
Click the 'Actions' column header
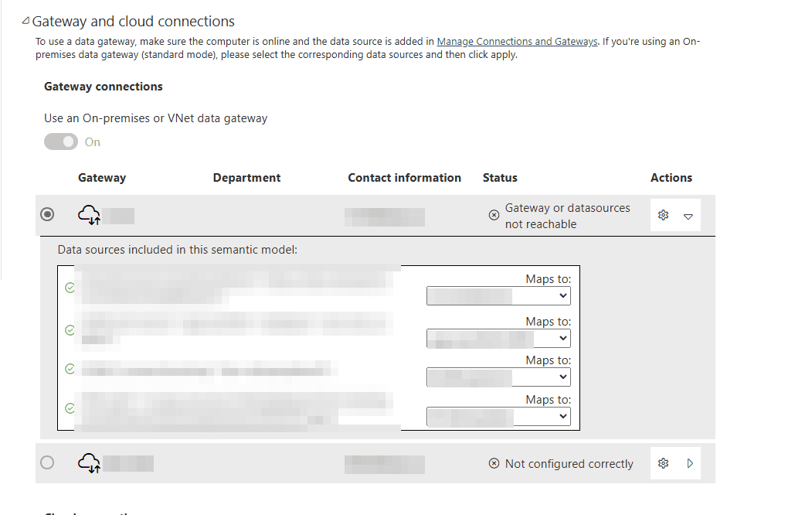point(671,178)
